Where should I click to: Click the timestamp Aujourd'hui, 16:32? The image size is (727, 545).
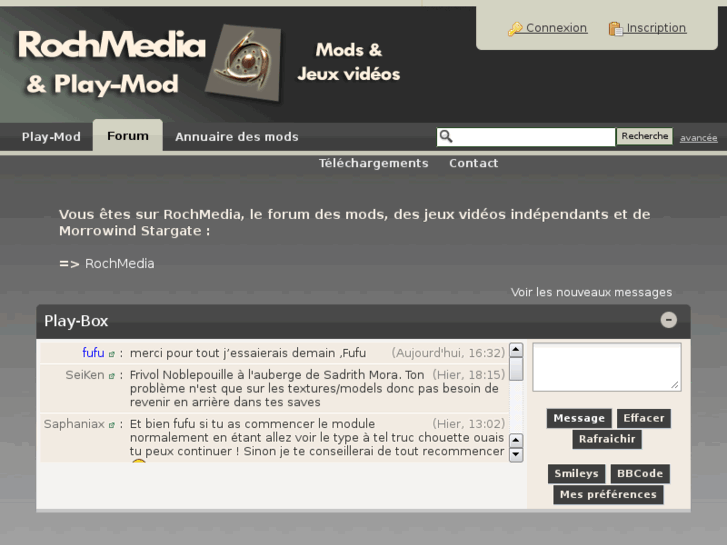point(448,353)
